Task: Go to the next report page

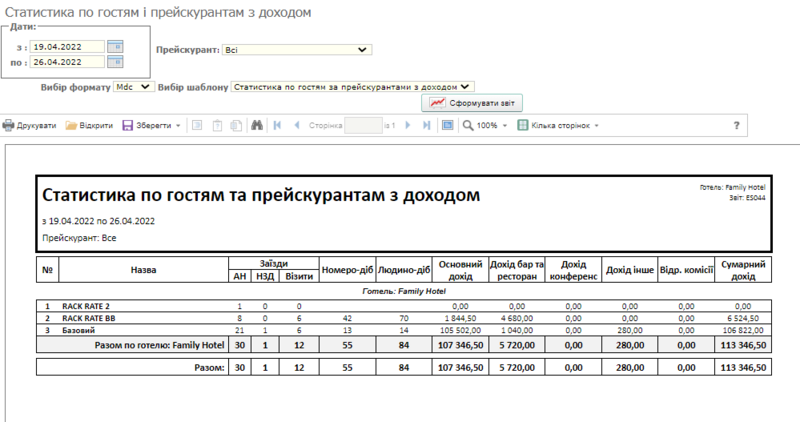Action: tap(409, 126)
